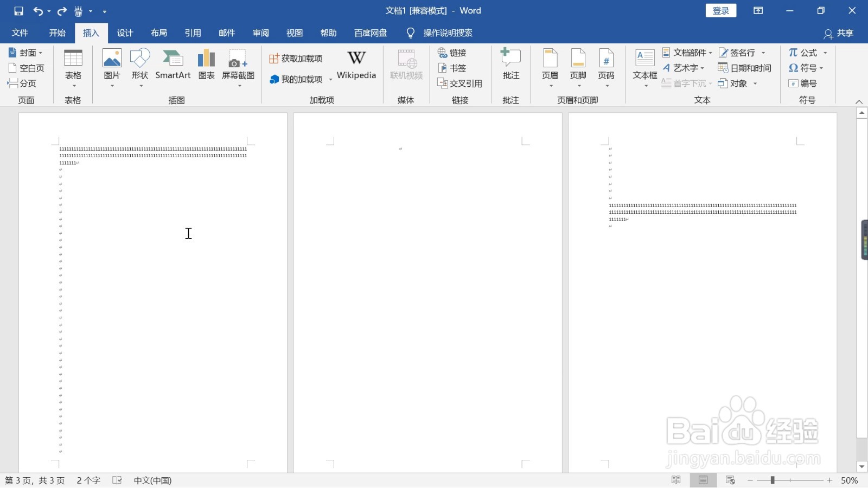Open the table (表格) insert tool
868x488 pixels.
73,68
